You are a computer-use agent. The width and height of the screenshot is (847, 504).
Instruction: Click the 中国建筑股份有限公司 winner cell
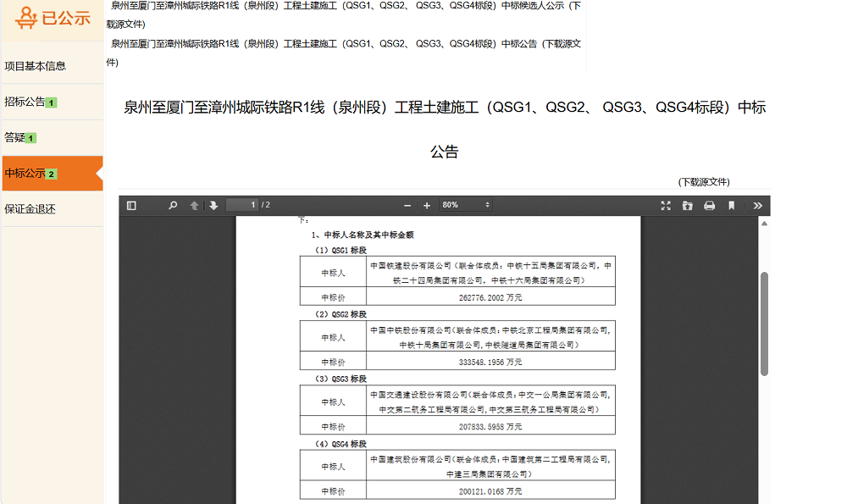490,467
